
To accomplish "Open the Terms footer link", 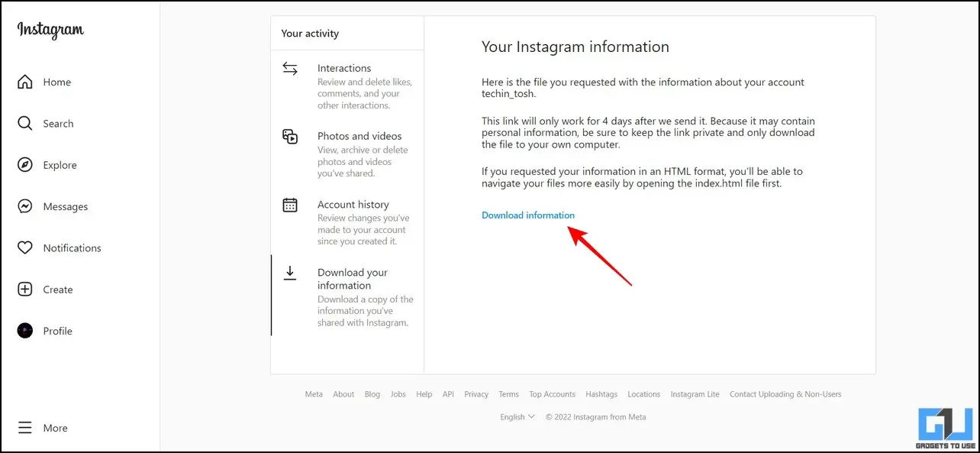I will tap(509, 394).
